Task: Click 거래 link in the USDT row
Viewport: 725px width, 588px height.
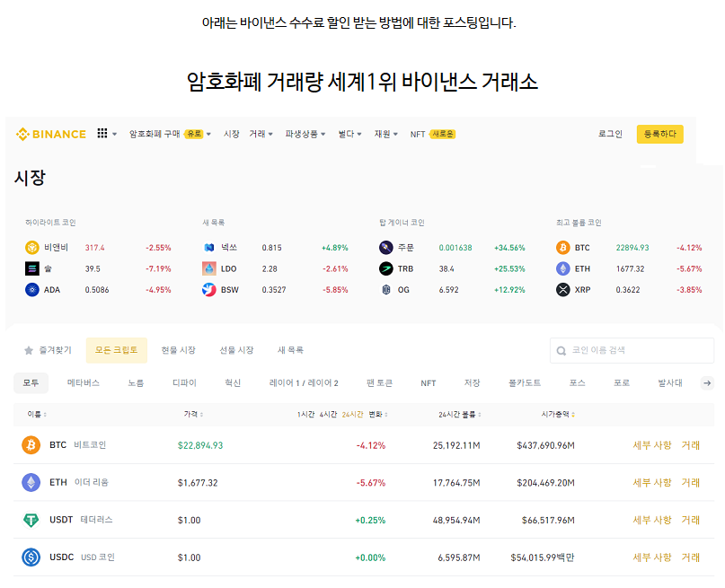Action: tap(690, 520)
